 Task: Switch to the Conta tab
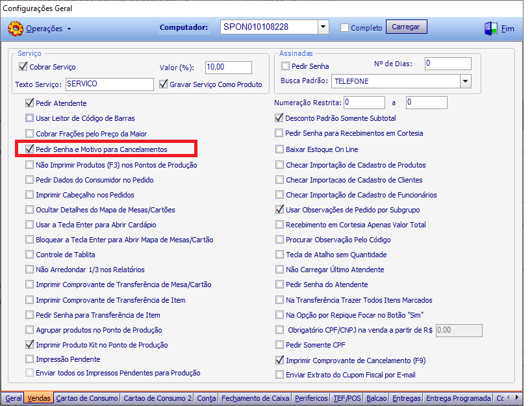[207, 398]
